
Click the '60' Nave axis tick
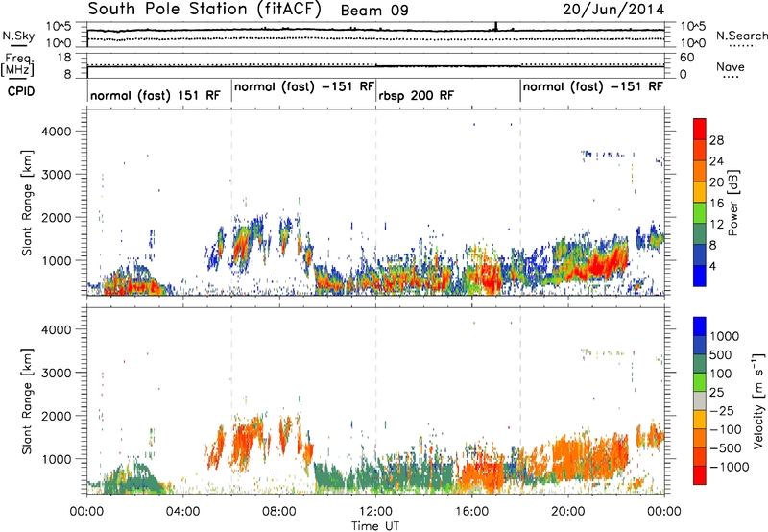pyautogui.click(x=686, y=58)
